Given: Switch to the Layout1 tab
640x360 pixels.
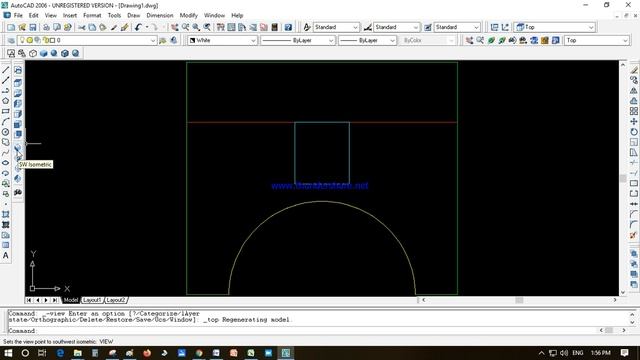Looking at the screenshot, I should point(92,300).
